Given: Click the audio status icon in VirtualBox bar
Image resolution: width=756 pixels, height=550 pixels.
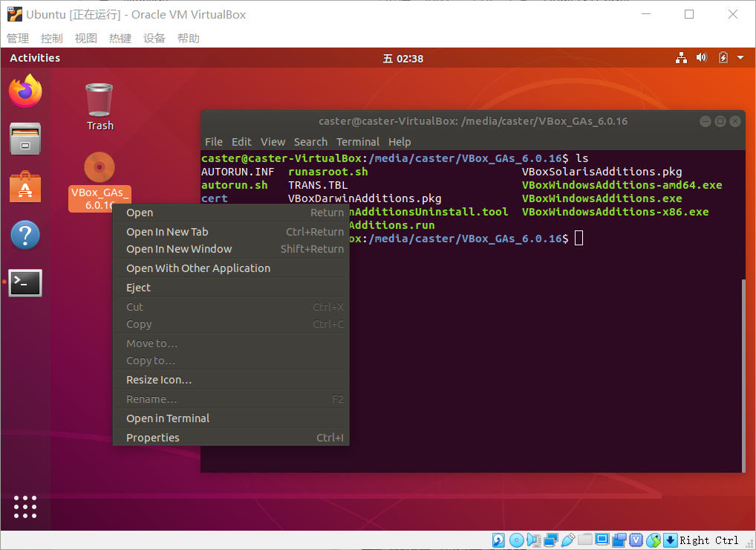Looking at the screenshot, I should coord(534,540).
